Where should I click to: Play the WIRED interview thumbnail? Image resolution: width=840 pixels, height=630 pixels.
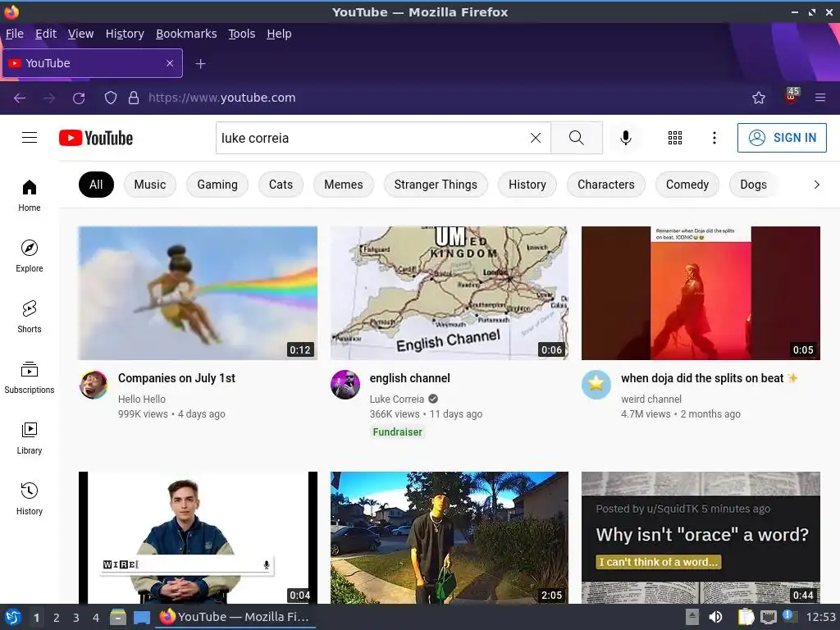click(198, 537)
